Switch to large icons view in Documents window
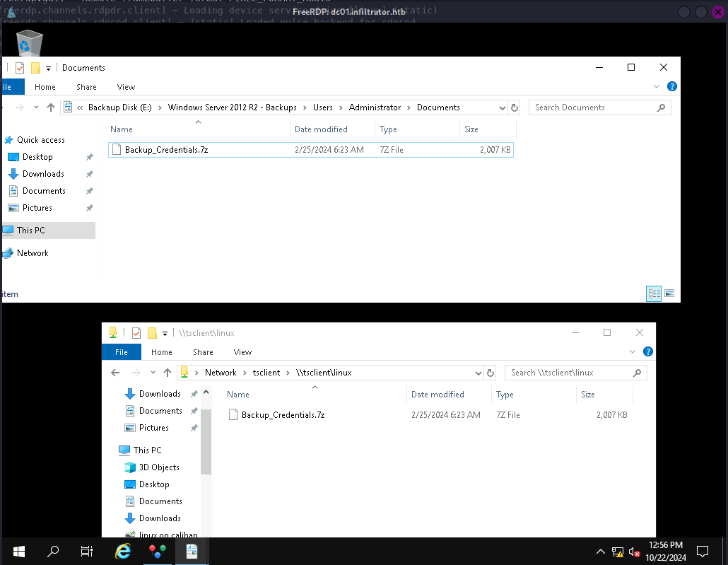 tap(669, 293)
